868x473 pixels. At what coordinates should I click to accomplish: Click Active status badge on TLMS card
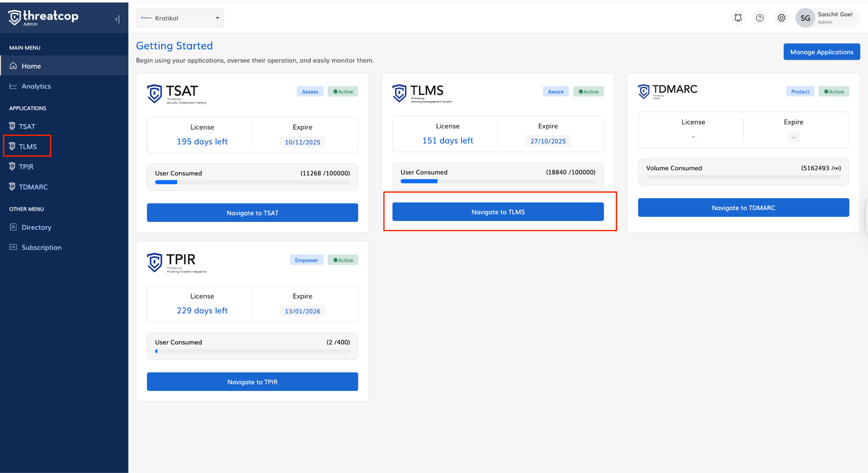point(588,91)
